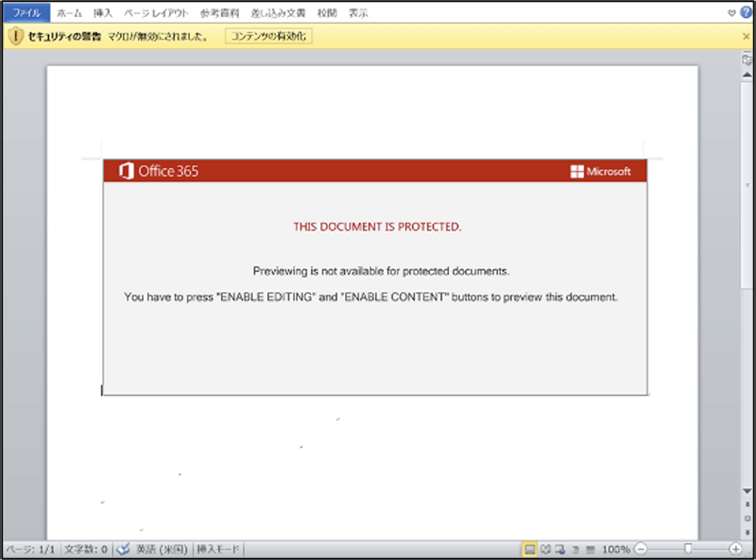
Task: Open the ファイル (File) tab
Action: [x=26, y=13]
